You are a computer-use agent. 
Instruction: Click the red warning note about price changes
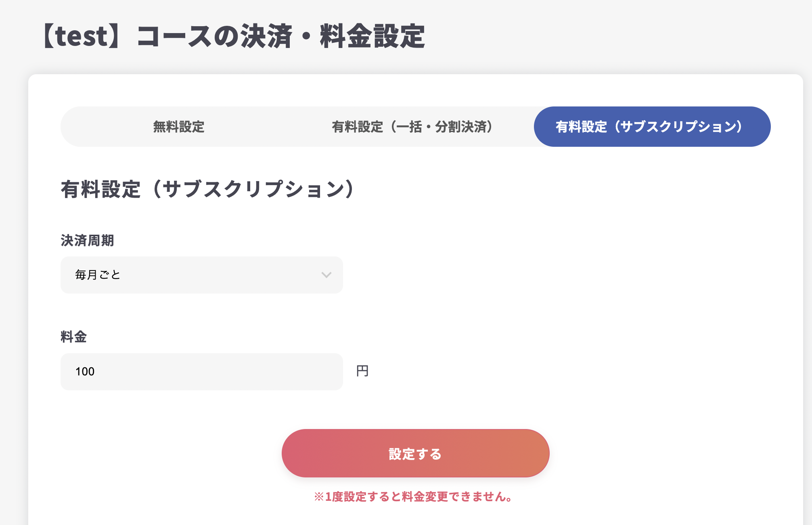click(414, 497)
